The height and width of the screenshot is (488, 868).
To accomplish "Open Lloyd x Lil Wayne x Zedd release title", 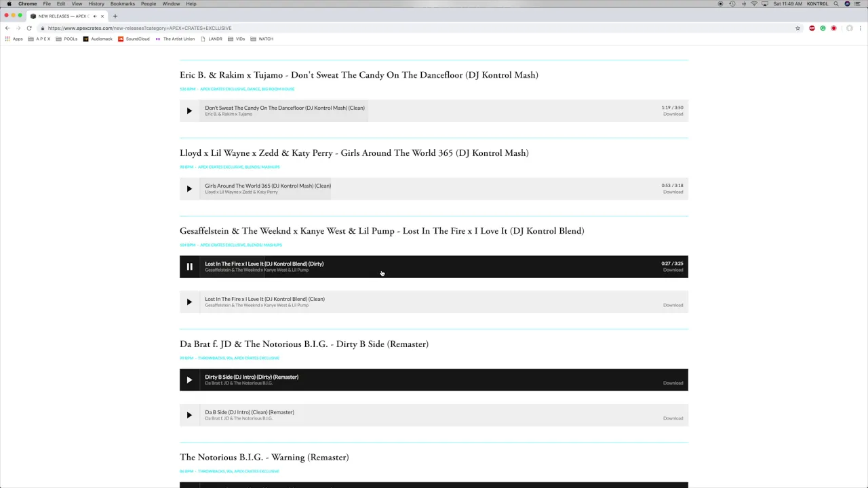I will click(354, 153).
